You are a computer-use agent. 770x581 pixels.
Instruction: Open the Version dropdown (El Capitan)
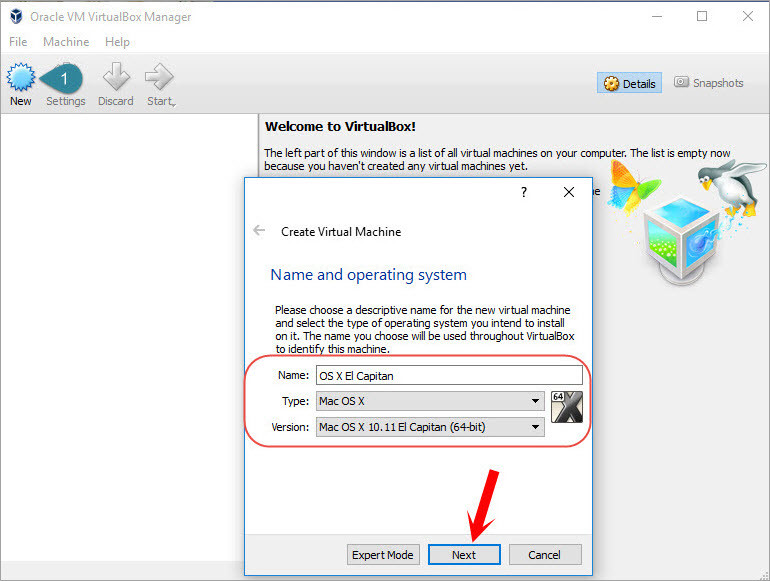(x=430, y=427)
